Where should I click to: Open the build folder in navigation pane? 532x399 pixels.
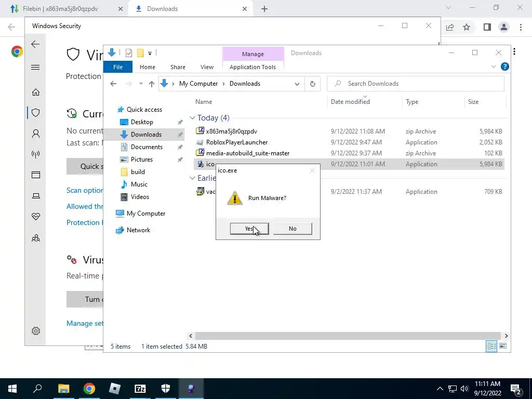pos(138,171)
